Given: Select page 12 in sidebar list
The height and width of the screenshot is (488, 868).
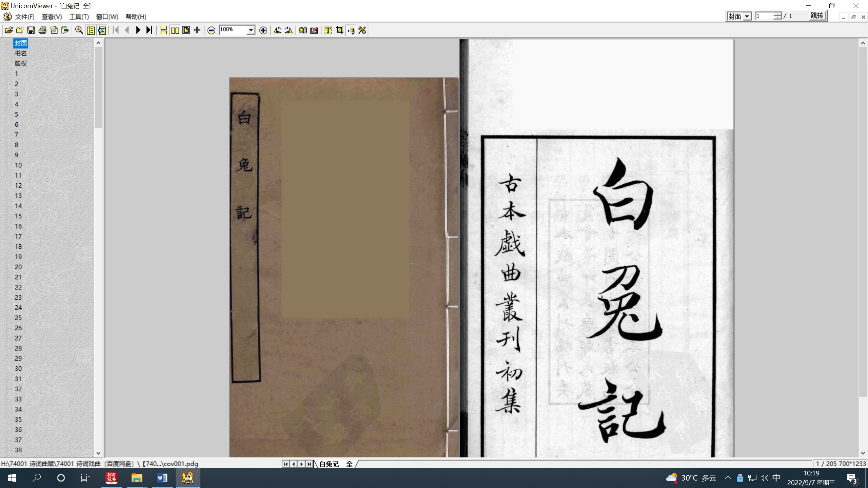Looking at the screenshot, I should pyautogui.click(x=18, y=185).
